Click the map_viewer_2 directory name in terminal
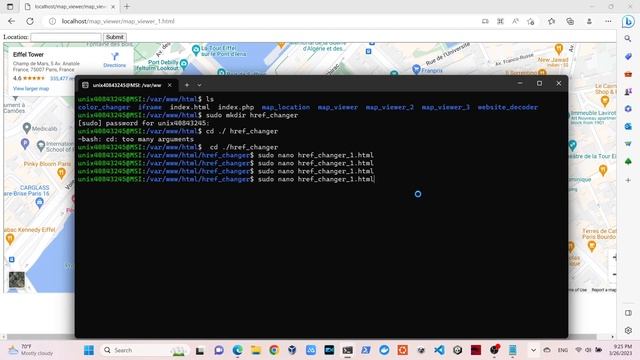 pyautogui.click(x=389, y=107)
